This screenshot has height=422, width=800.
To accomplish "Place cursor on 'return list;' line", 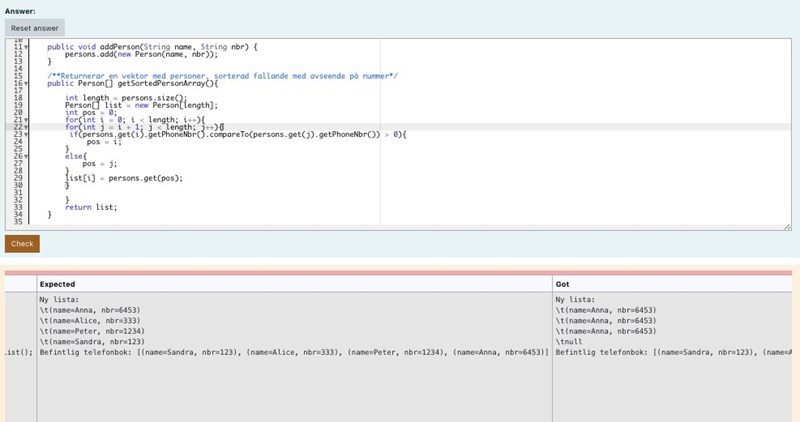I will pos(91,207).
